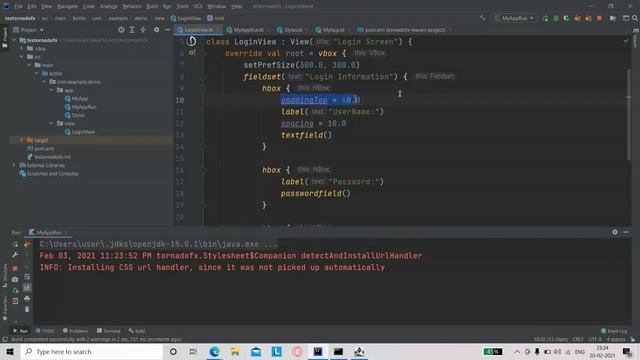Click Windows search box on taskbar
The height and width of the screenshot is (360, 640).
click(92, 351)
